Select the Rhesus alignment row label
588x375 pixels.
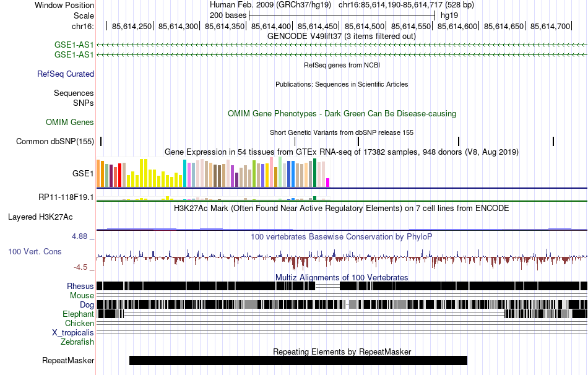pos(80,286)
